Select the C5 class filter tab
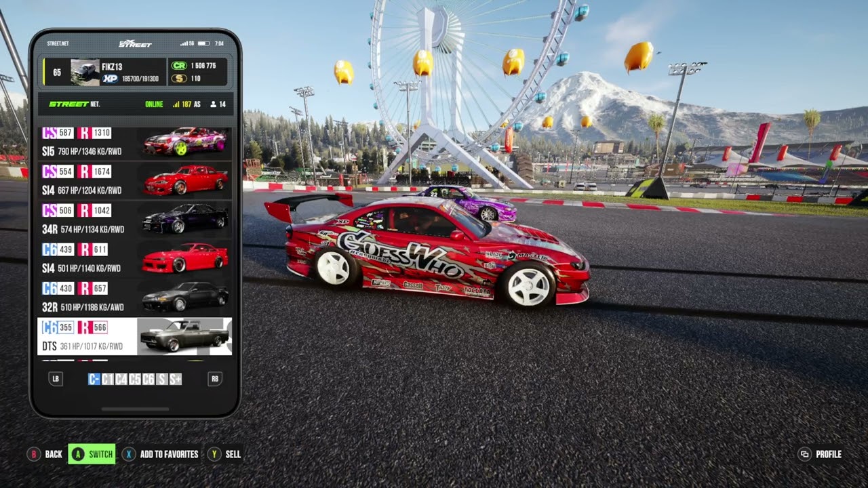The width and height of the screenshot is (868, 488). (x=134, y=379)
